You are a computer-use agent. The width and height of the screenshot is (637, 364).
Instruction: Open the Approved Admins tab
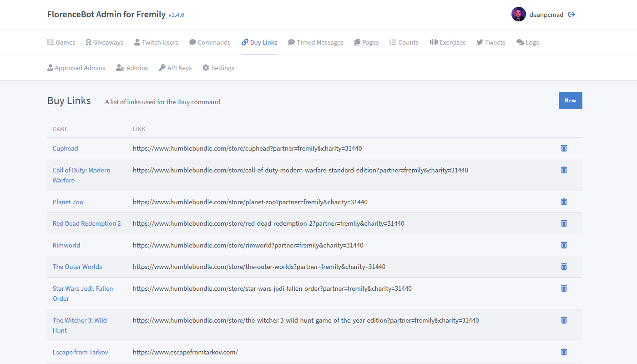76,68
